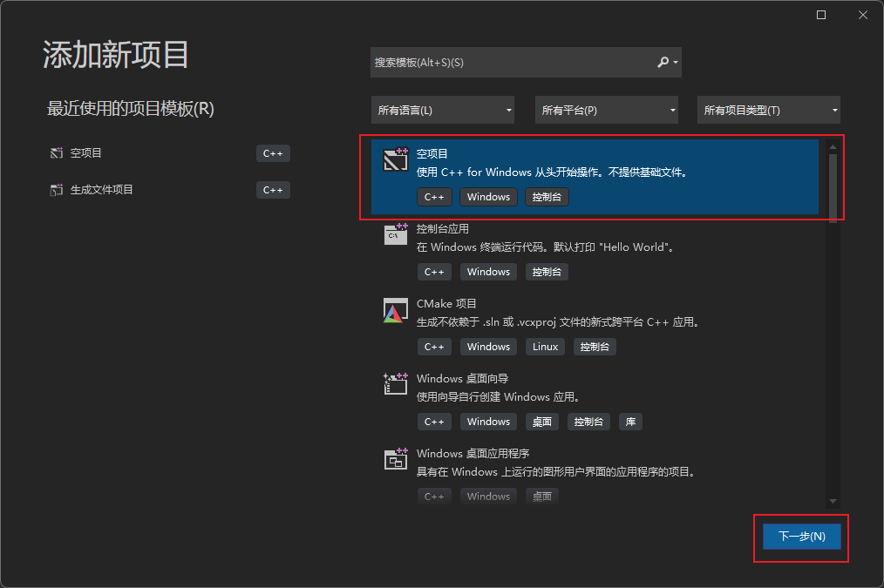
Task: Click the scrollbar up arrow in template list
Action: pyautogui.click(x=833, y=145)
